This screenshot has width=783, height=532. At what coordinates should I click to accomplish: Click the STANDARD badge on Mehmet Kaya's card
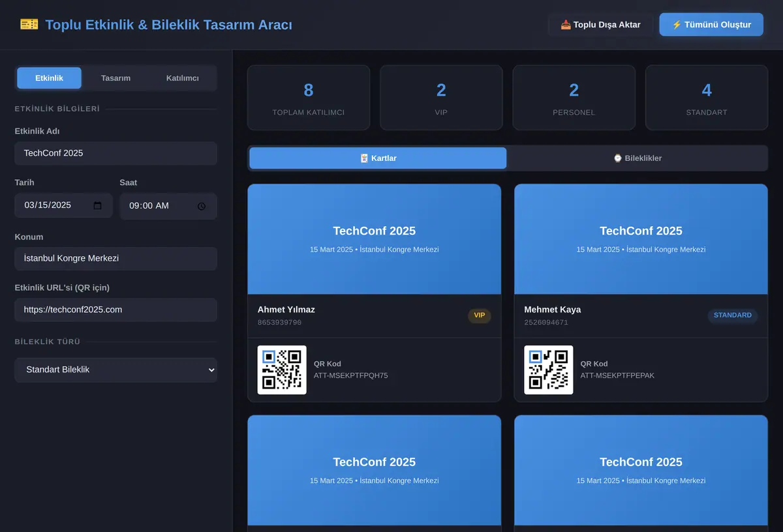click(733, 316)
